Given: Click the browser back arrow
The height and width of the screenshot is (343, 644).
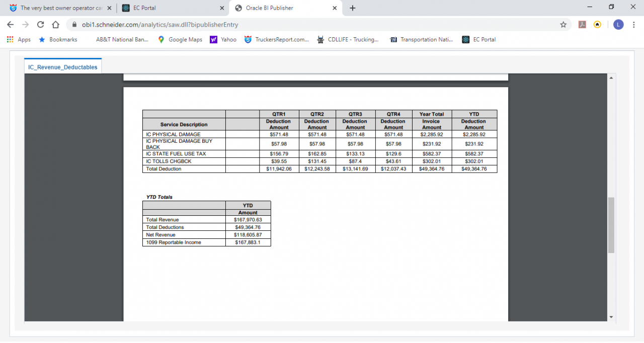Looking at the screenshot, I should [x=10, y=25].
